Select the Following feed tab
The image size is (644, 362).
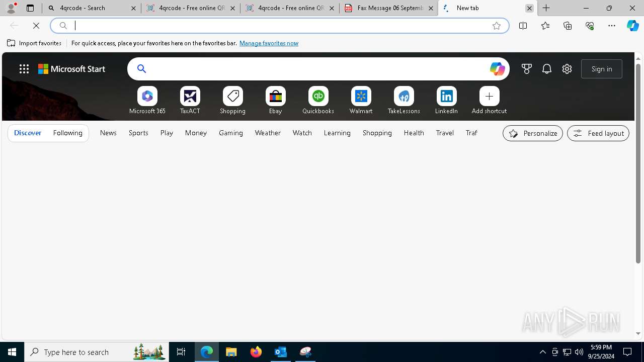pos(68,133)
